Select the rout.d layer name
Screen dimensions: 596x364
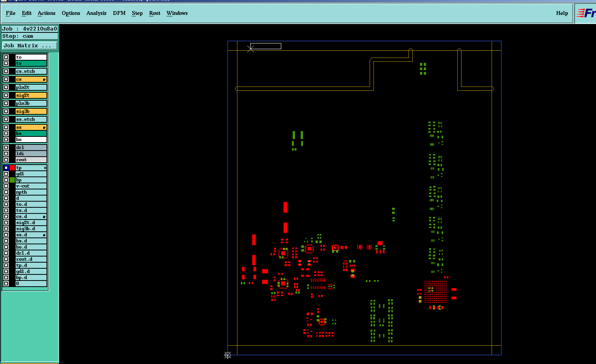click(31, 259)
